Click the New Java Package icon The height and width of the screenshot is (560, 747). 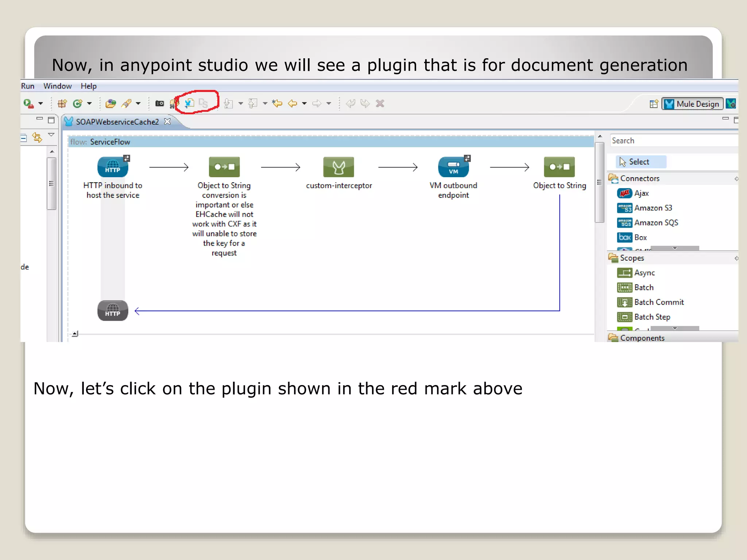coord(62,104)
